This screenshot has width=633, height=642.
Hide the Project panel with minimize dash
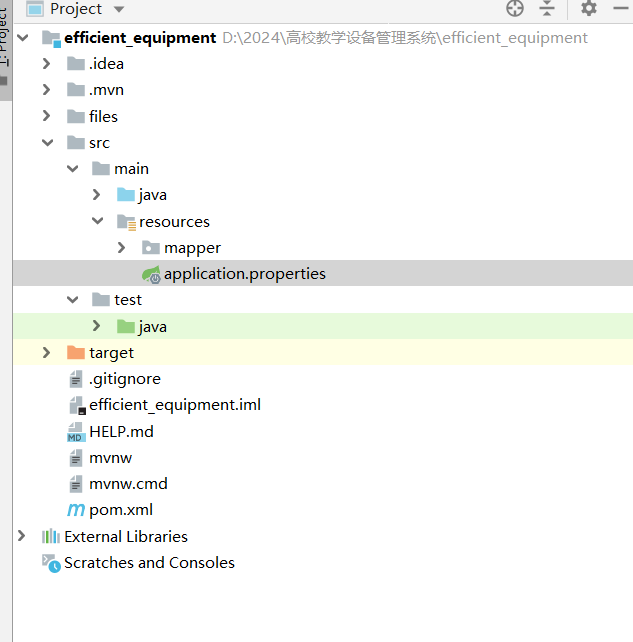point(619,9)
